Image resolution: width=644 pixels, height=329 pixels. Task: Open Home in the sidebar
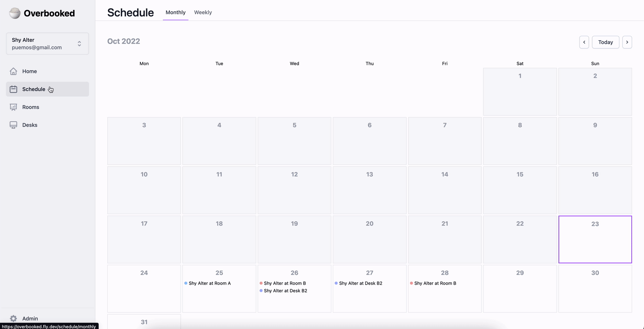[x=47, y=71]
